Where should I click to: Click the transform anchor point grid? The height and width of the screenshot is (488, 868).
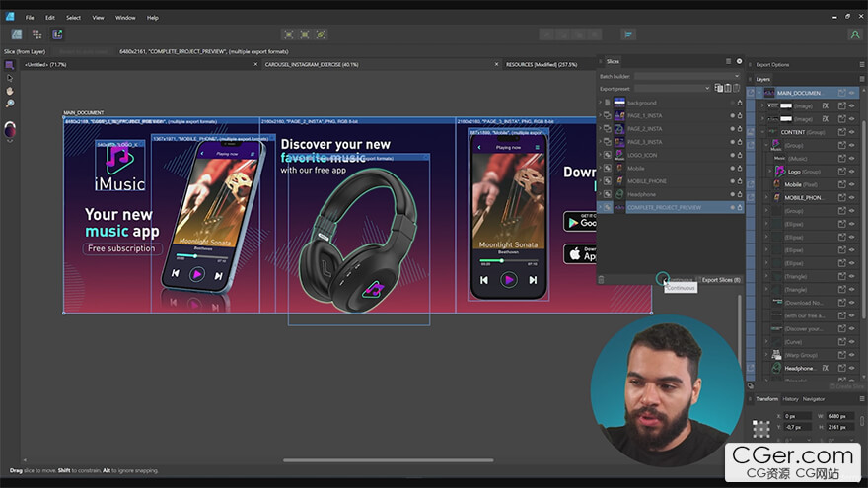[x=761, y=428]
